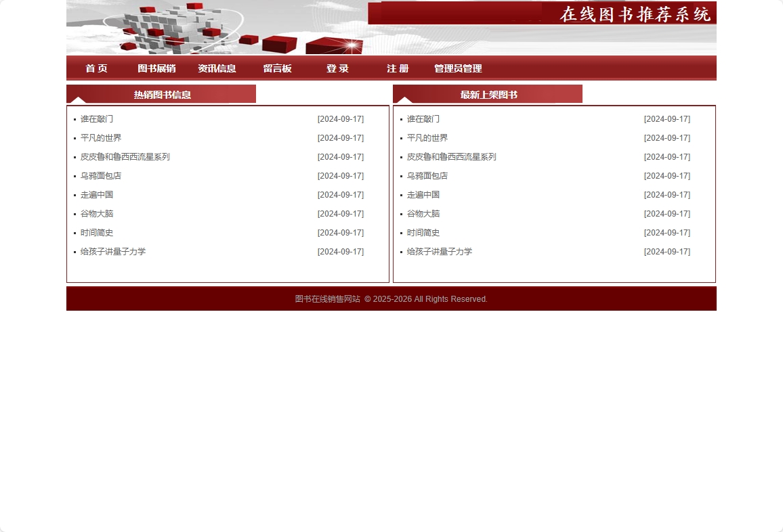Viewport: 783px width, 532px height.
Task: Open the 留言板 message board page
Action: coord(277,68)
